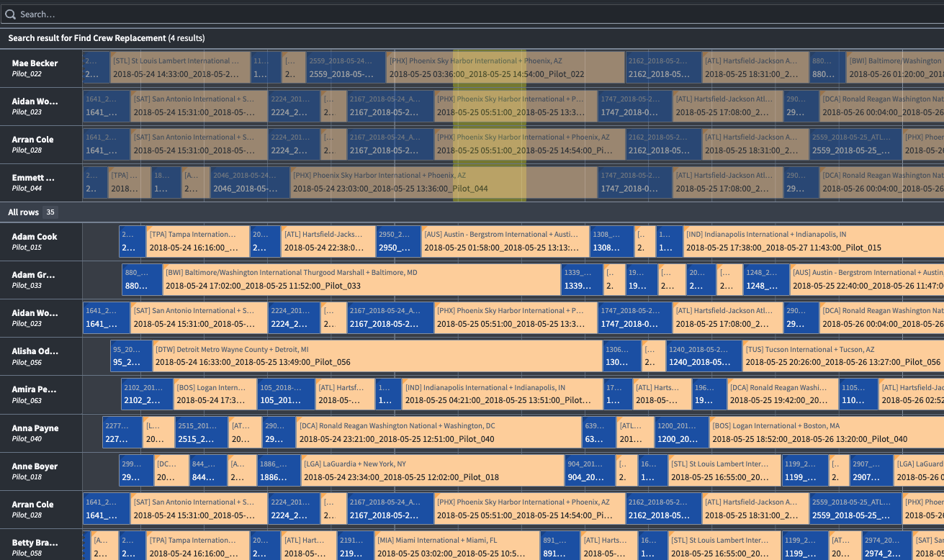Open Alisha's Tucson International layover bar
The image size is (944, 560).
coord(843,356)
